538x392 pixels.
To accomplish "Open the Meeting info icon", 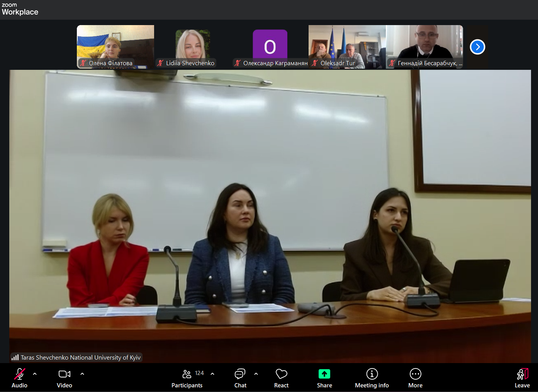I will [x=372, y=374].
